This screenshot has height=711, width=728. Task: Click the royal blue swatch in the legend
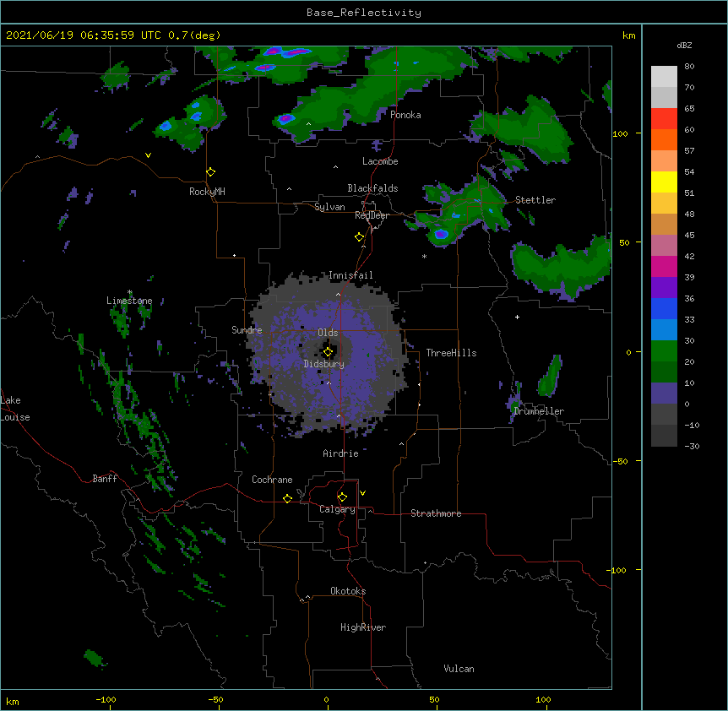click(x=664, y=309)
